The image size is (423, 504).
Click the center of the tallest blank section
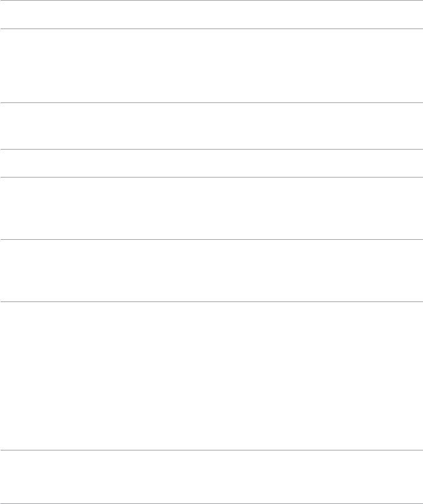tap(211, 375)
